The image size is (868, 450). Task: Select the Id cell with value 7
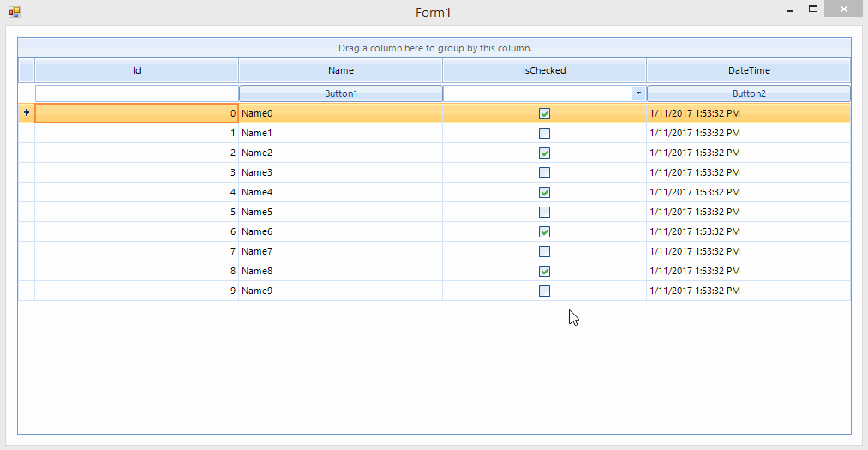click(137, 251)
